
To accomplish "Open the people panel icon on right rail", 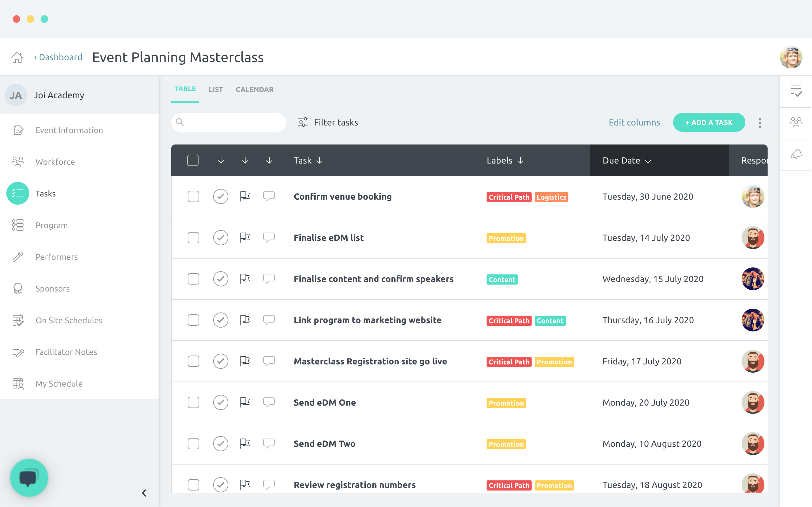I will (x=796, y=122).
